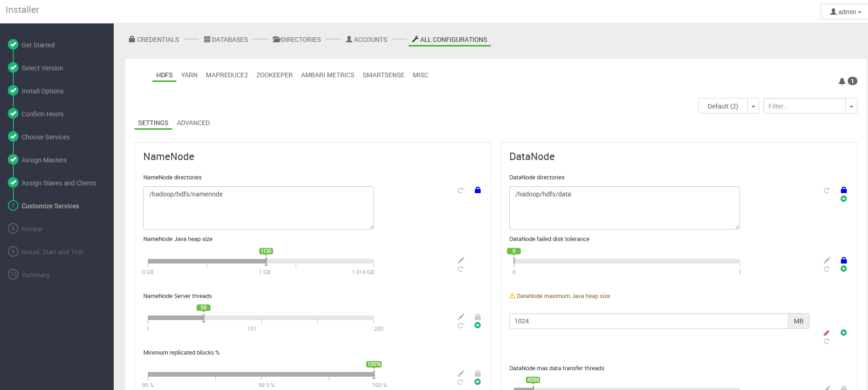Click the pencil icon for Minimum replicated blocks %
Screen dimensions: 868x390
point(460,373)
